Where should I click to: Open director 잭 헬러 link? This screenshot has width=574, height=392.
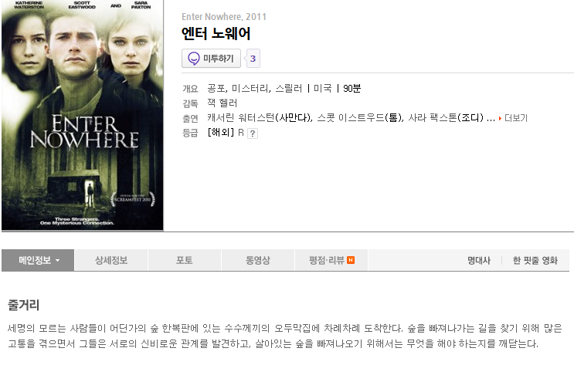pyautogui.click(x=222, y=103)
